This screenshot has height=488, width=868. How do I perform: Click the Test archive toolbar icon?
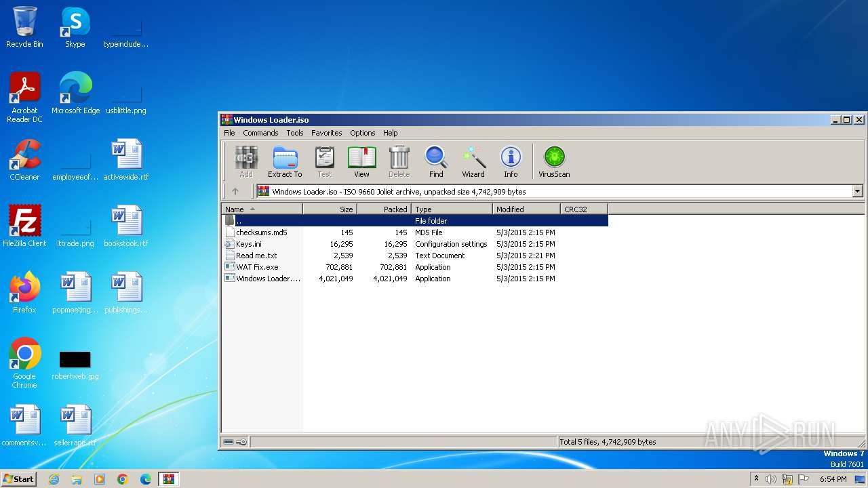point(325,162)
